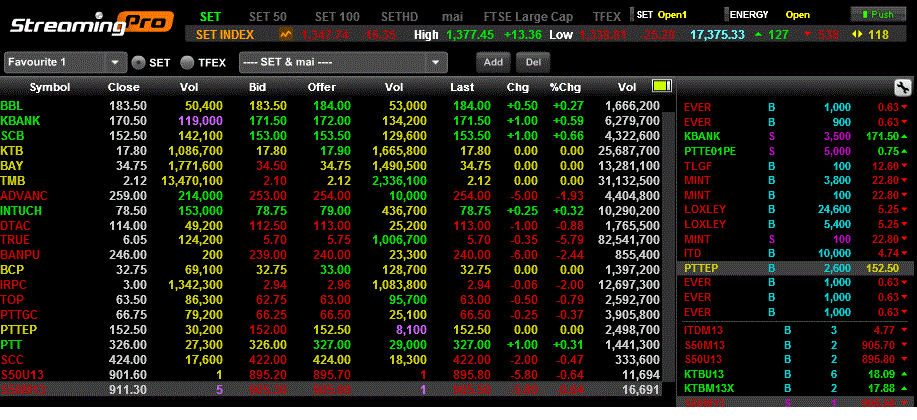The image size is (917, 420).
Task: Click KTBM13X in the ticker panel
Action: pyautogui.click(x=708, y=388)
